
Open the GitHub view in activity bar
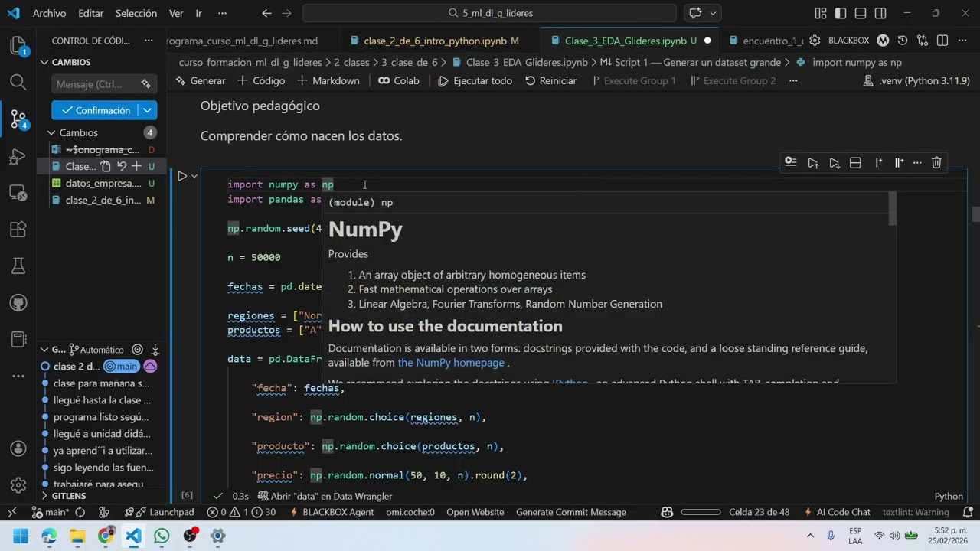(x=18, y=303)
